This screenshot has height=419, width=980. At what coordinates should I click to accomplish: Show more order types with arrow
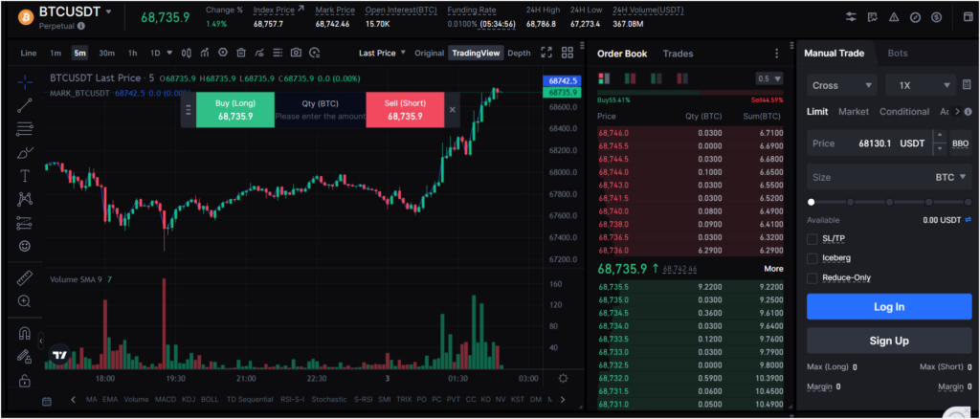[x=957, y=112]
